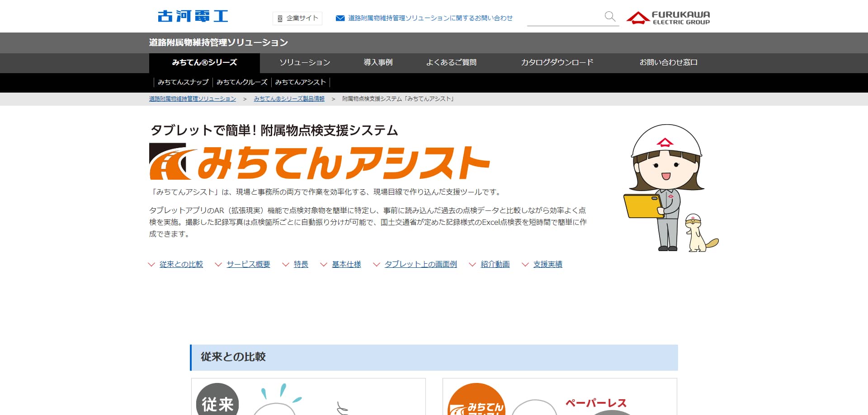The width and height of the screenshot is (868, 415).
Task: Open the ソリューション menu
Action: (x=305, y=63)
